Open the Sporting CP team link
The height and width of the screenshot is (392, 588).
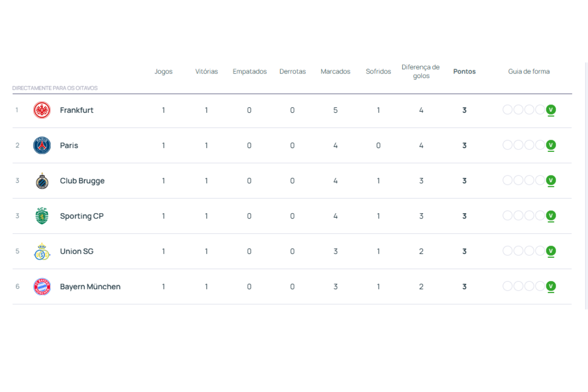[81, 216]
